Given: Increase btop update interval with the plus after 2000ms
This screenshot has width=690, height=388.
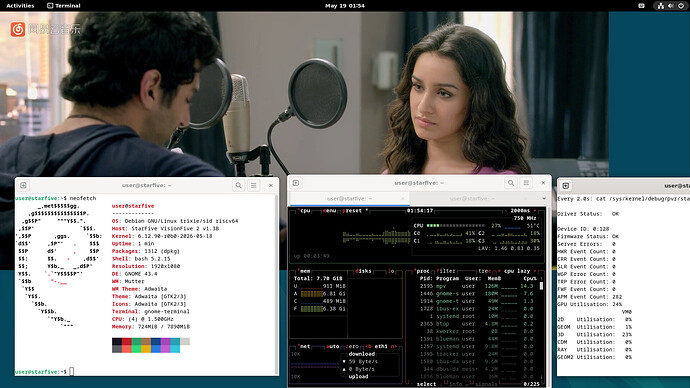Looking at the screenshot, I should tap(535, 211).
